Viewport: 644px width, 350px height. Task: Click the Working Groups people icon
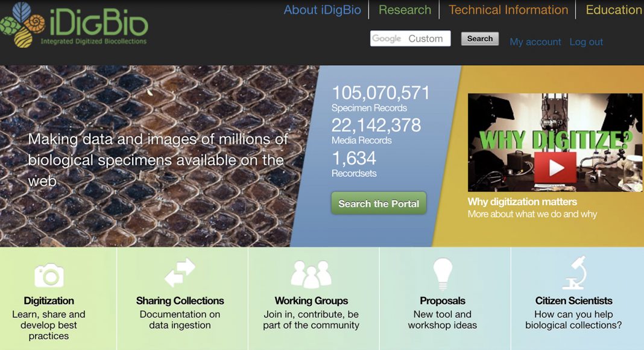311,273
